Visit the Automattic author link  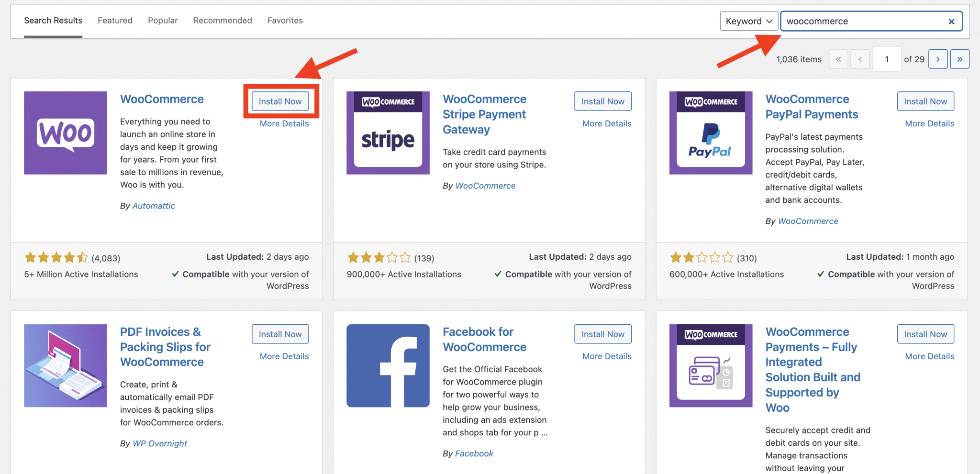(154, 206)
